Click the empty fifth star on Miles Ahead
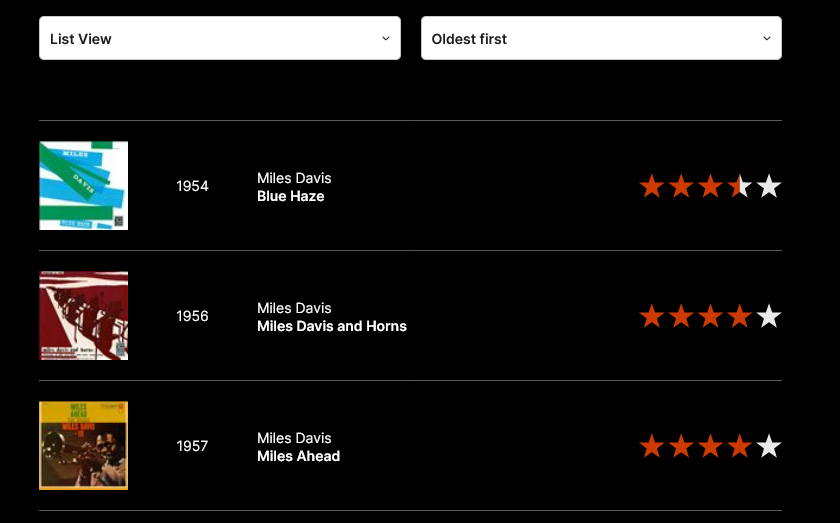840x523 pixels. pyautogui.click(x=769, y=446)
